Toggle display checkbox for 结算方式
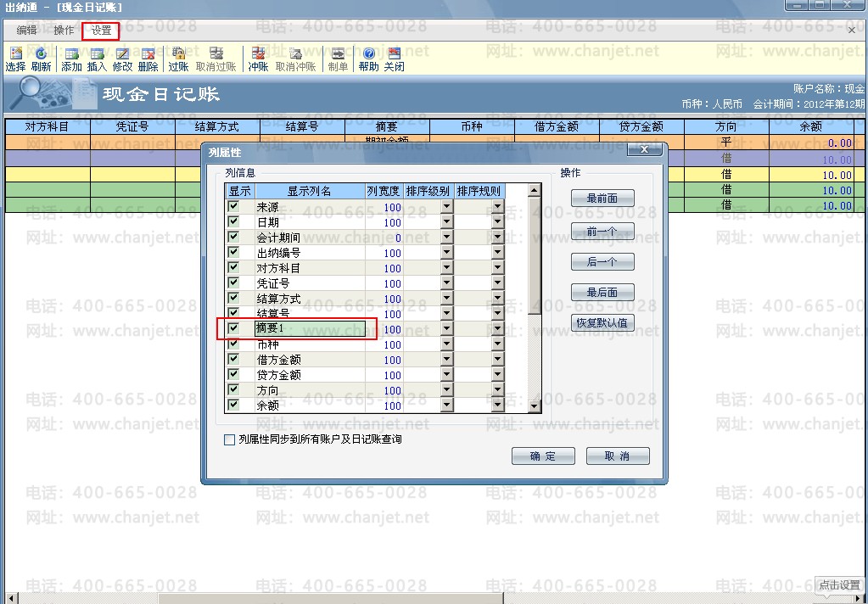 233,298
